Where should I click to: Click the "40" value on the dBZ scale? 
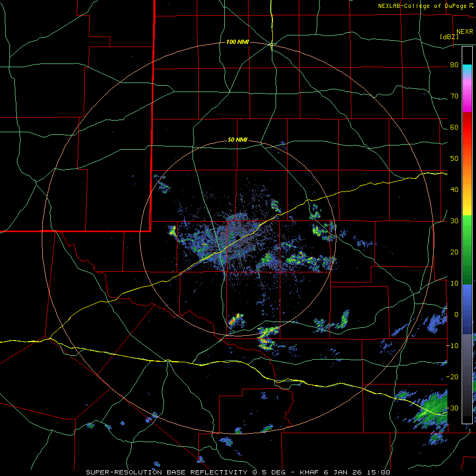pyautogui.click(x=454, y=189)
